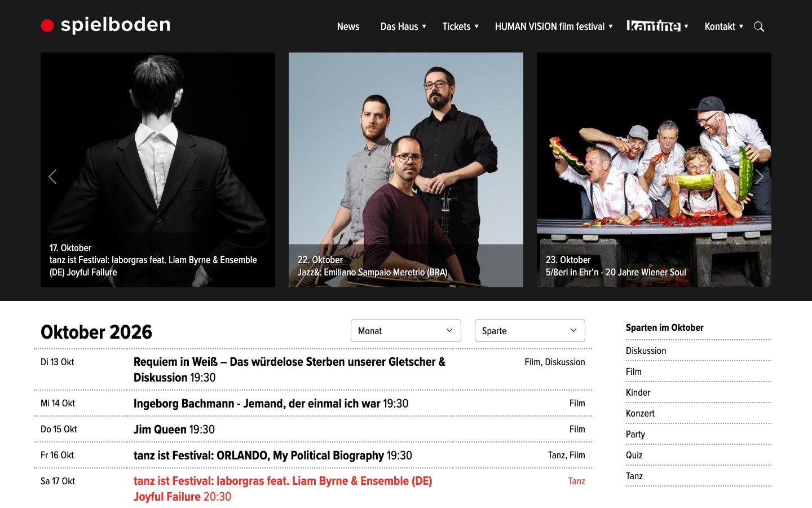Filter by Diskussion category

point(646,351)
